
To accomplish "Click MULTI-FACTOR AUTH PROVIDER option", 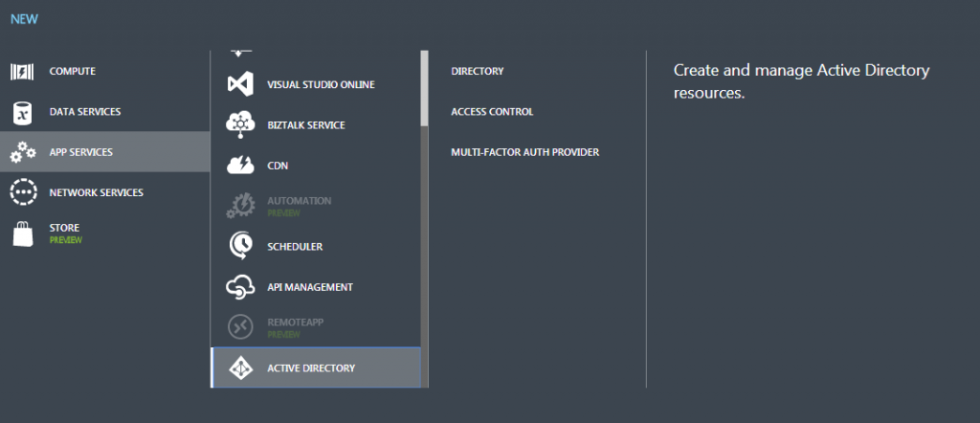I will tap(525, 152).
